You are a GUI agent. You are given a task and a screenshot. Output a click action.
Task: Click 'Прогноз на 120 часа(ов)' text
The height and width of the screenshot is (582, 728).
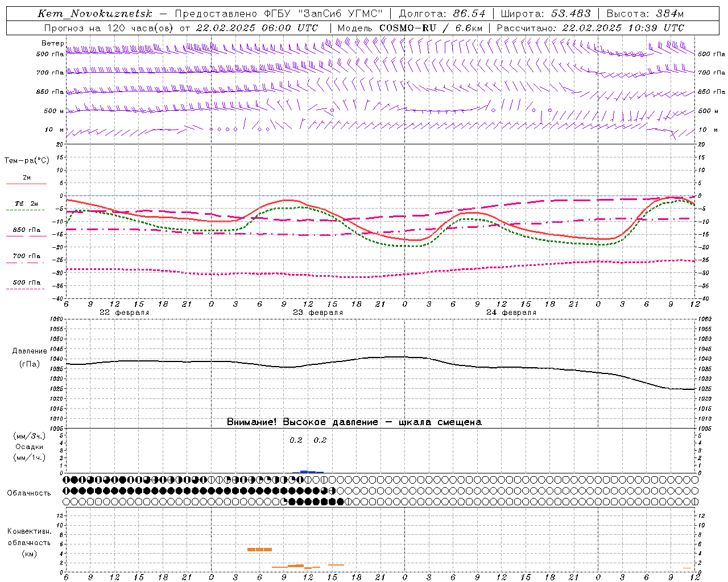[x=110, y=28]
